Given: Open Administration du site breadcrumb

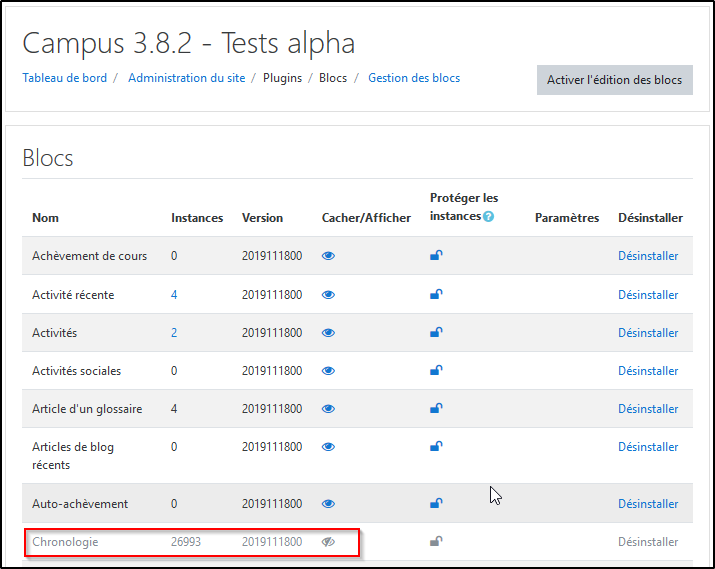Looking at the screenshot, I should click(186, 78).
